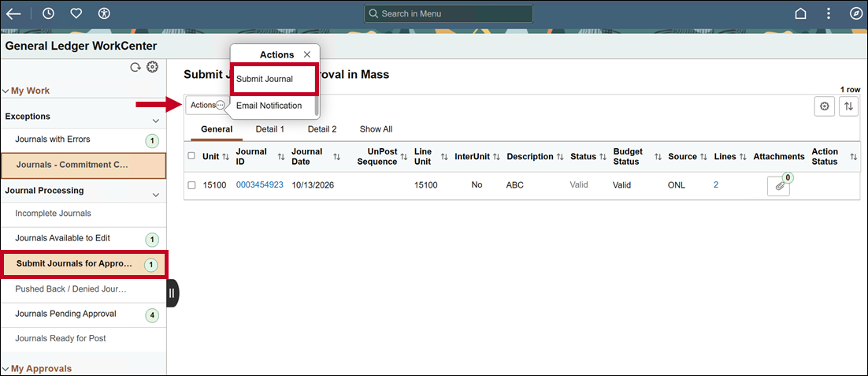Switch to the Detail 2 tab
The image size is (868, 376).
(322, 129)
